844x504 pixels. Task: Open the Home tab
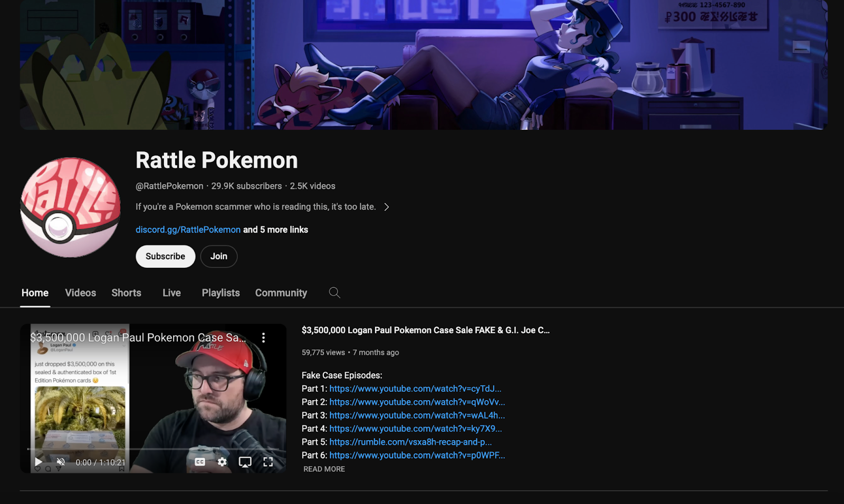click(35, 293)
